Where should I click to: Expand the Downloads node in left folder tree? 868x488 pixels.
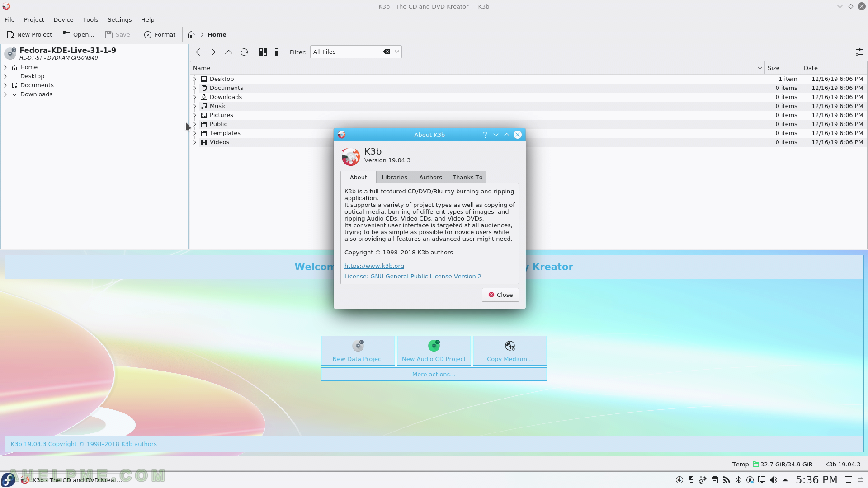[5, 94]
